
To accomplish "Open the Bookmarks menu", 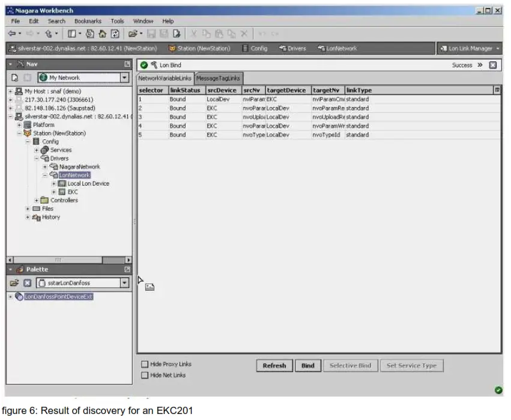I will click(x=88, y=21).
